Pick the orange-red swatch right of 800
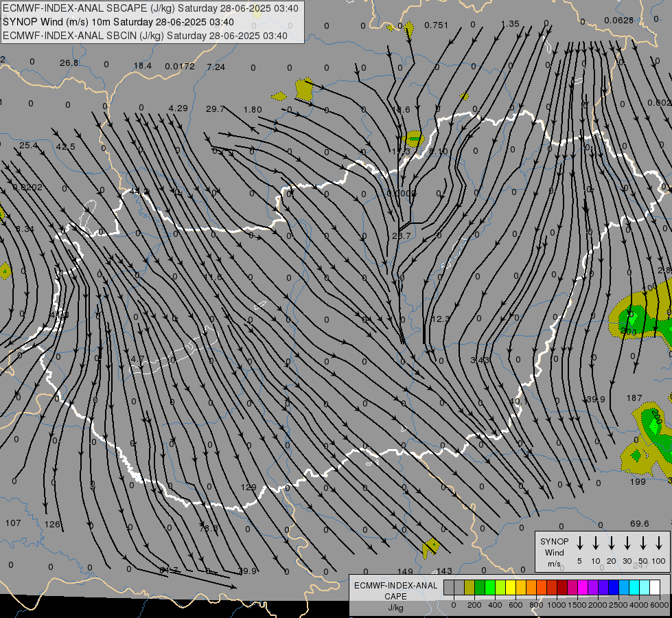This screenshot has width=672, height=618. (542, 587)
